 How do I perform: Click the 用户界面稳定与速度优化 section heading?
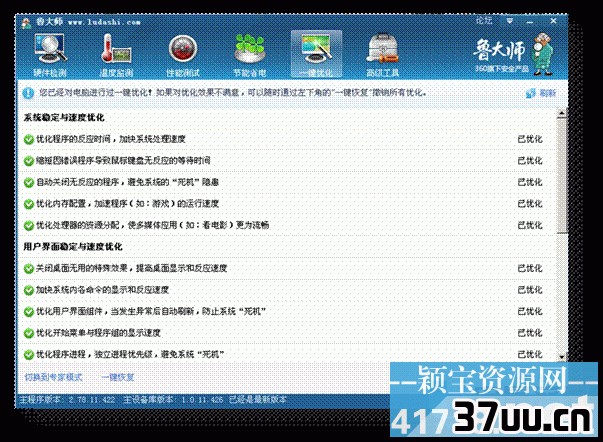(73, 247)
